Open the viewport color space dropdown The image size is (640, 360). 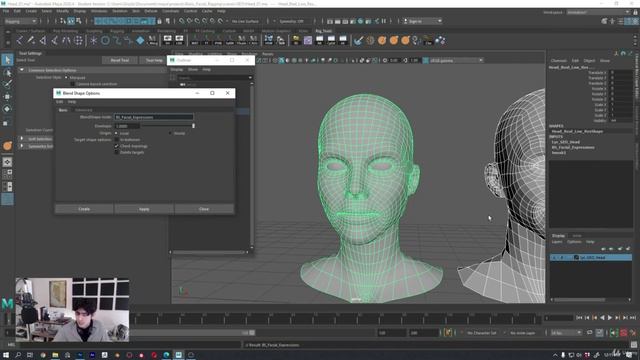[456, 60]
